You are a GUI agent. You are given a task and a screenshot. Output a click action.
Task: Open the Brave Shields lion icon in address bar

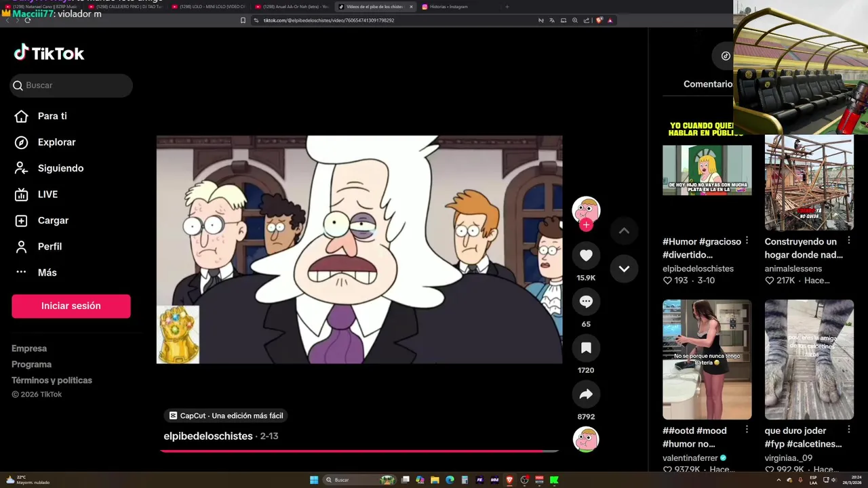599,20
